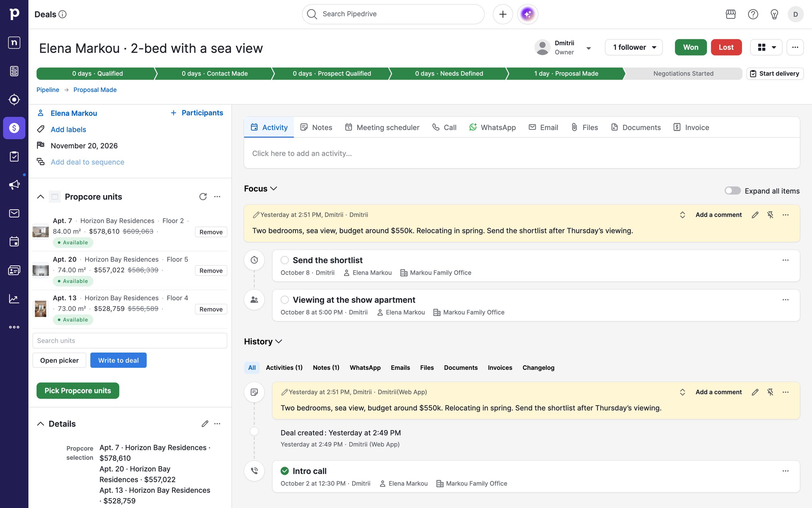The image size is (812, 508).
Task: Open the Deals section in sidebar
Action: click(x=14, y=128)
